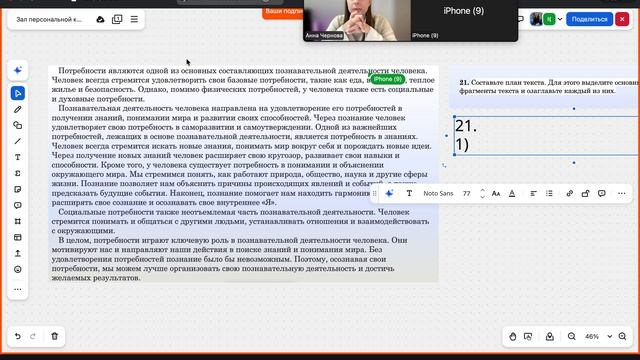Select Анна Чернова video thumbnail
This screenshot has width=640, height=360.
pyautogui.click(x=357, y=20)
